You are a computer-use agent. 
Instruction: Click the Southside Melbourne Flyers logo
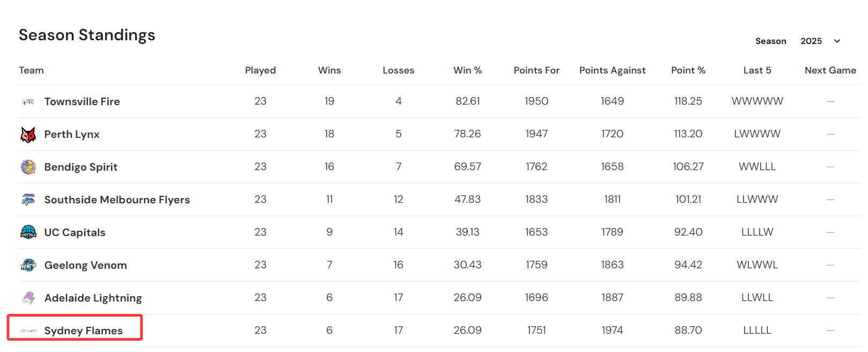tap(28, 200)
